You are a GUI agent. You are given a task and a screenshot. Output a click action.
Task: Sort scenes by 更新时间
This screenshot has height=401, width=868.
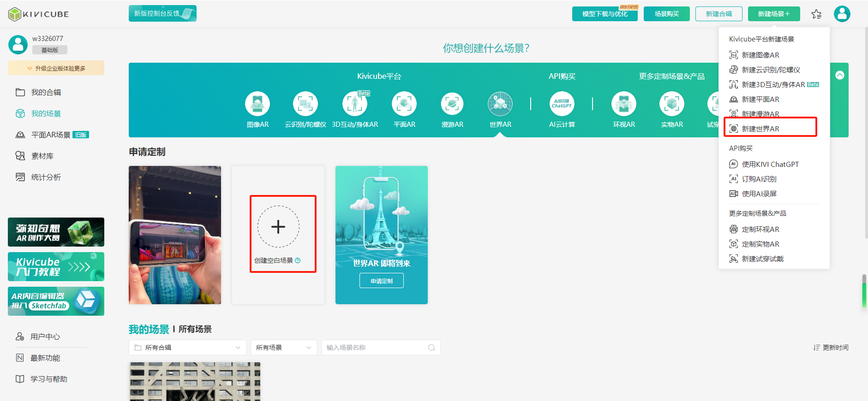pyautogui.click(x=831, y=348)
